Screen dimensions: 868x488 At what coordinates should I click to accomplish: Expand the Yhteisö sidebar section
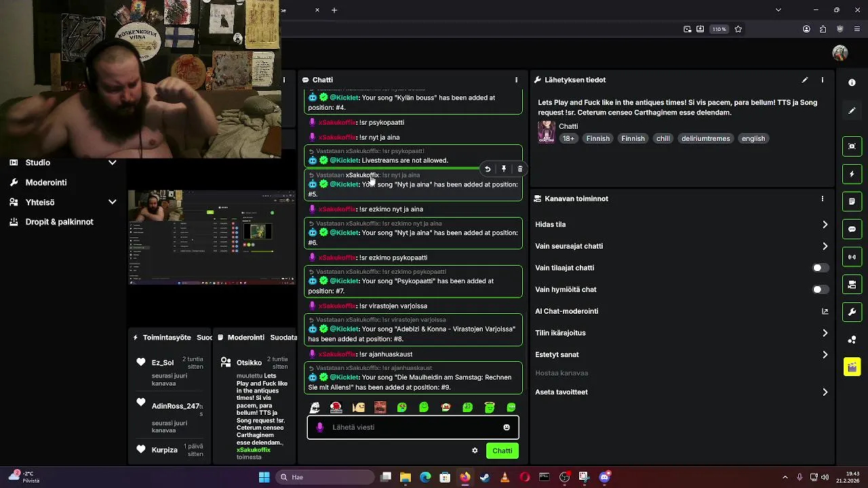coord(113,202)
